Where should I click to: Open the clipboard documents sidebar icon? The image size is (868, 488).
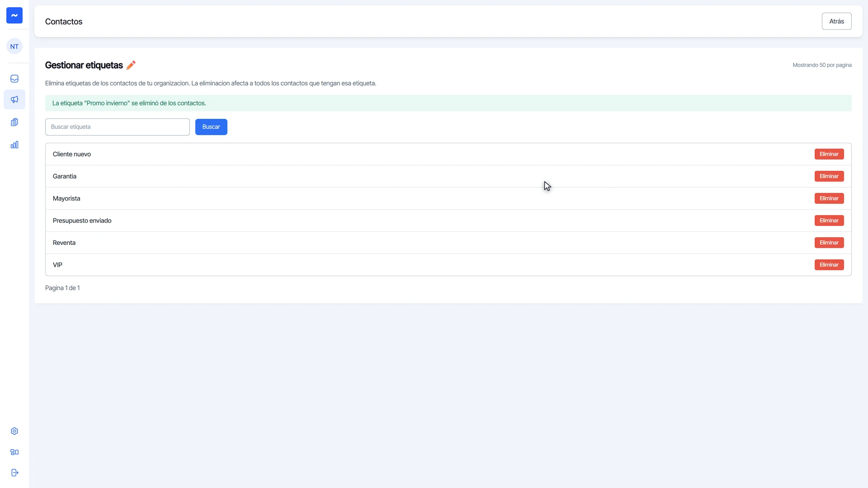pos(14,122)
